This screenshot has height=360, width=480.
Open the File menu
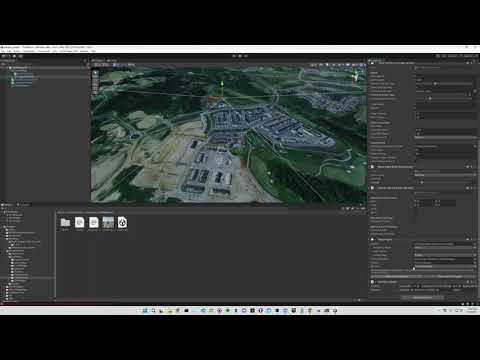coord(3,51)
